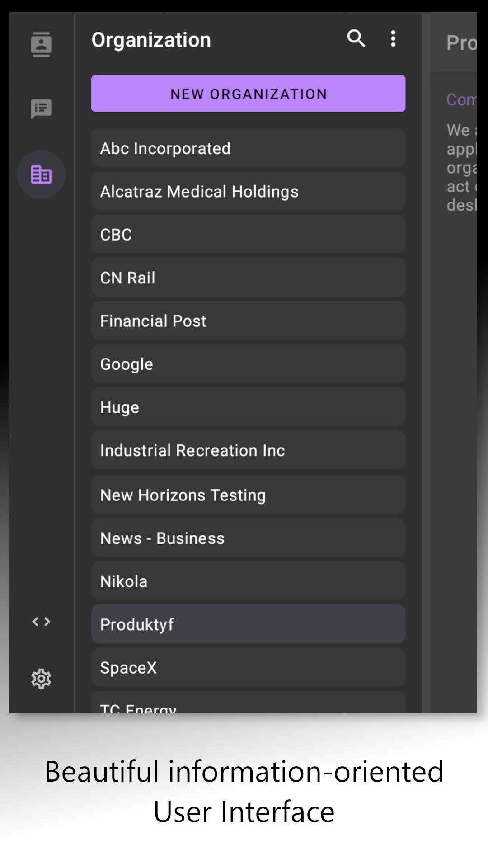The image size is (488, 868).
Task: Search organizations with magnifier icon
Action: point(356,39)
